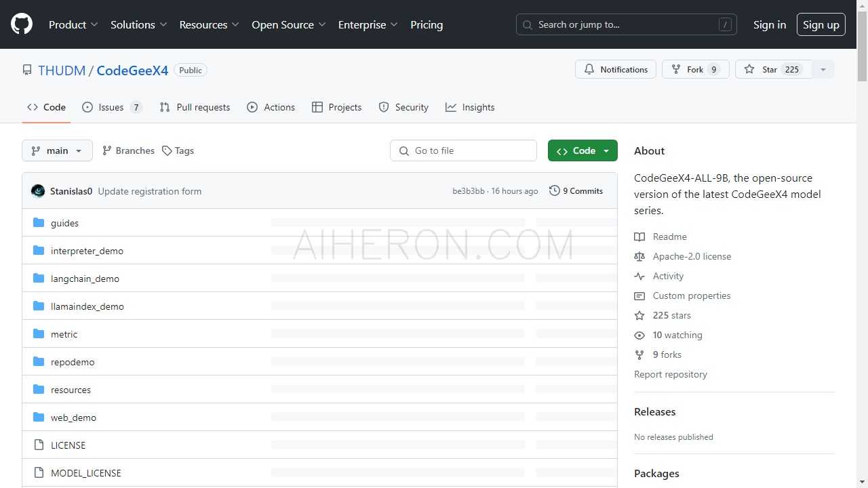Click the fork icon beside 9 forks

[639, 354]
